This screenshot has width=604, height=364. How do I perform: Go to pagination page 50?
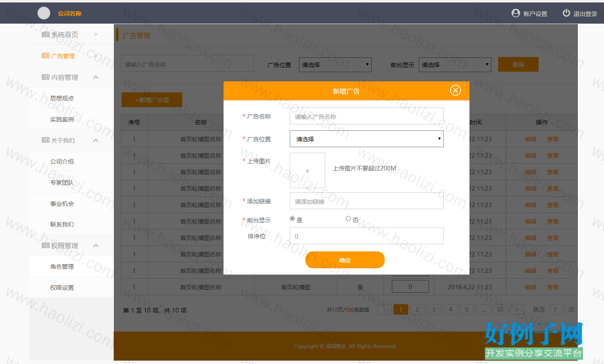[x=500, y=310]
